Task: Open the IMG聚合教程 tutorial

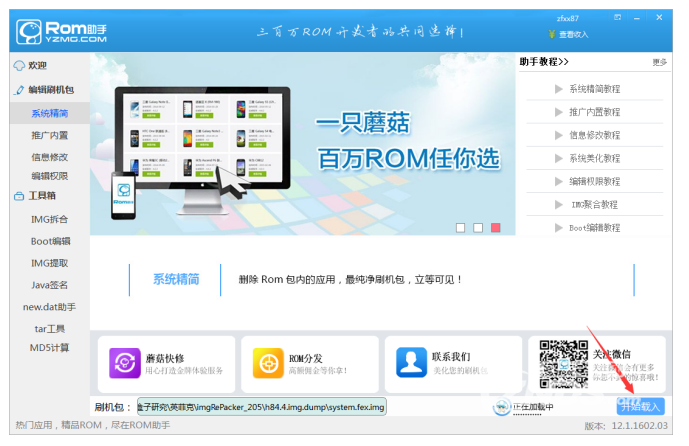Action: (595, 205)
